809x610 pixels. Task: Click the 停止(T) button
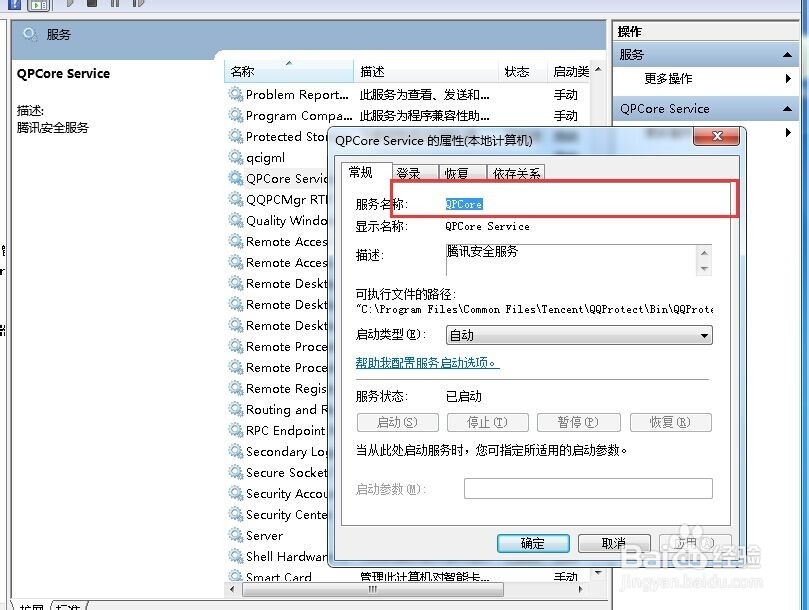coord(488,423)
